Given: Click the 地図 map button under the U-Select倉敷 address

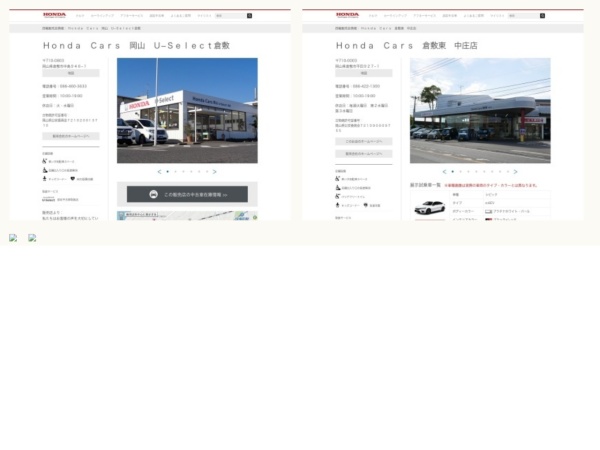Looking at the screenshot, I should (71, 73).
